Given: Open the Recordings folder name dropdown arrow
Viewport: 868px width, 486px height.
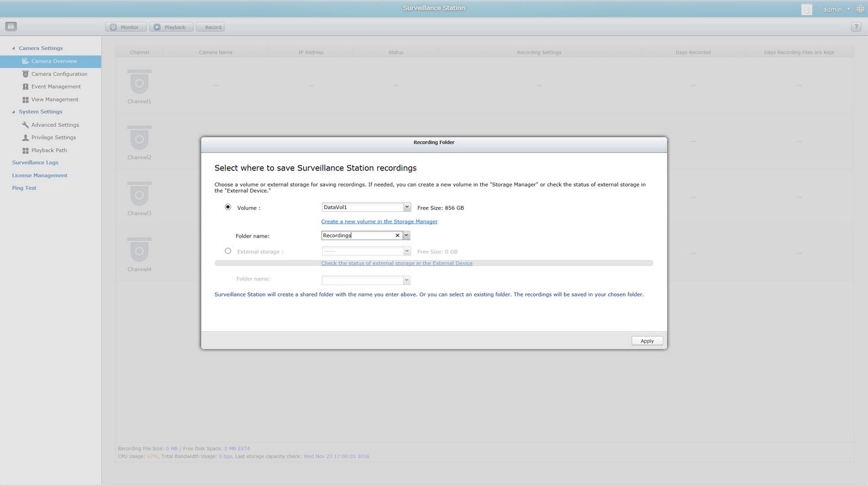Looking at the screenshot, I should point(406,236).
